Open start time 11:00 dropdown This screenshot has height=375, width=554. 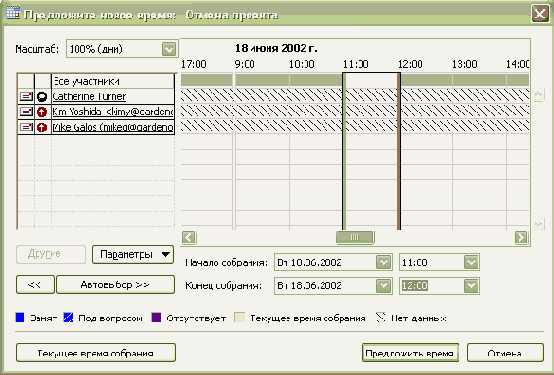(x=471, y=262)
